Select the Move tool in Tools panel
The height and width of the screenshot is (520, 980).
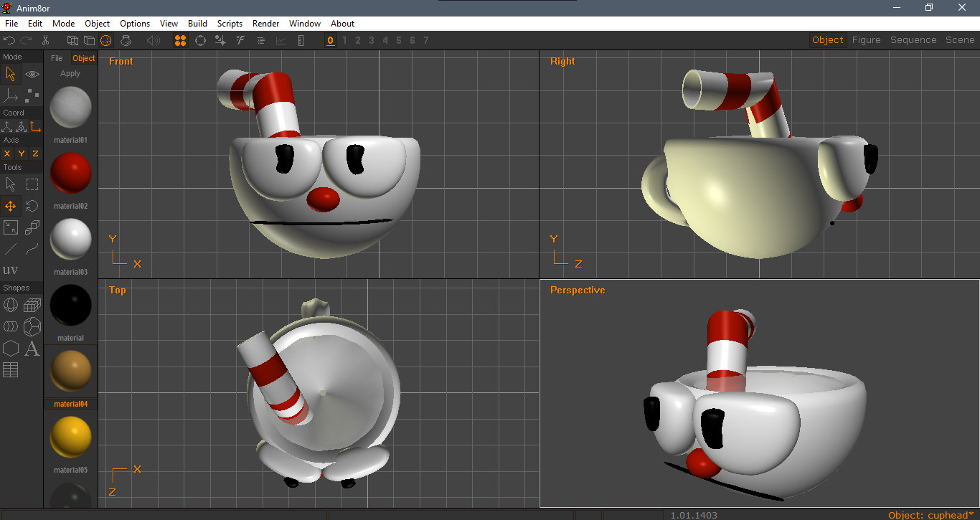pyautogui.click(x=11, y=206)
